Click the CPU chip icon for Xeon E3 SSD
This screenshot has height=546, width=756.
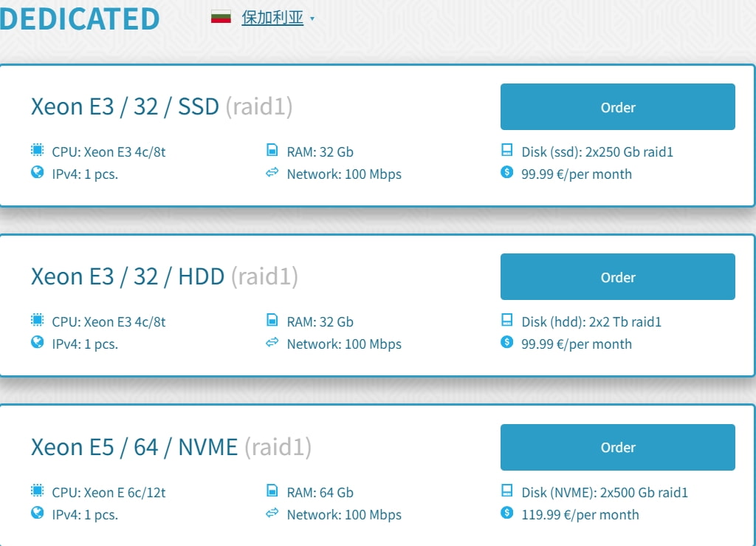click(x=38, y=151)
